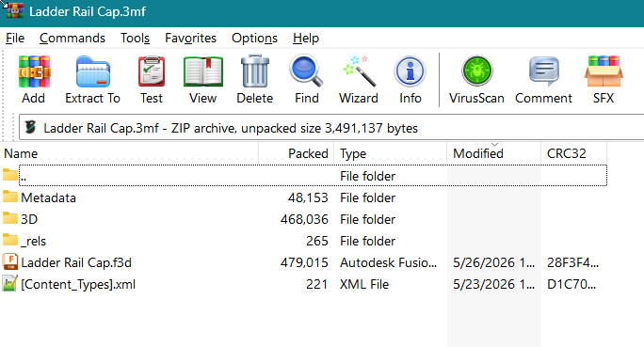The image size is (644, 347).
Task: Click the 'Autodesk Fusio...' type cell
Action: (388, 262)
